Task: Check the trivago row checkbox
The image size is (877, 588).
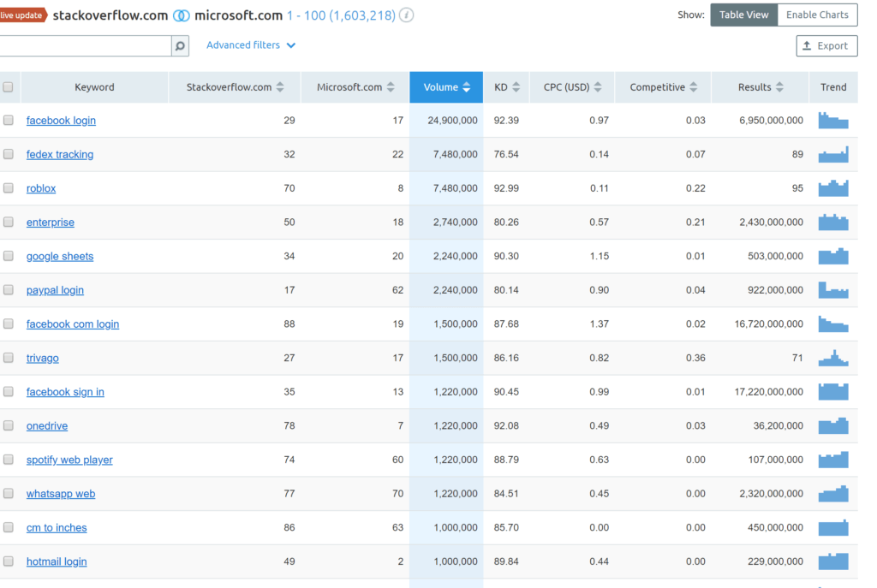Action: [x=8, y=358]
